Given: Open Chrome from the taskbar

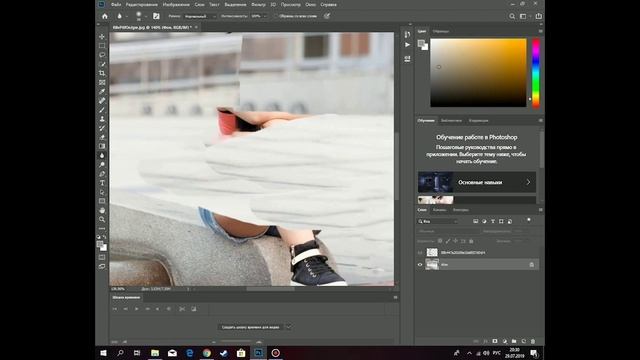Looking at the screenshot, I should click(x=207, y=353).
